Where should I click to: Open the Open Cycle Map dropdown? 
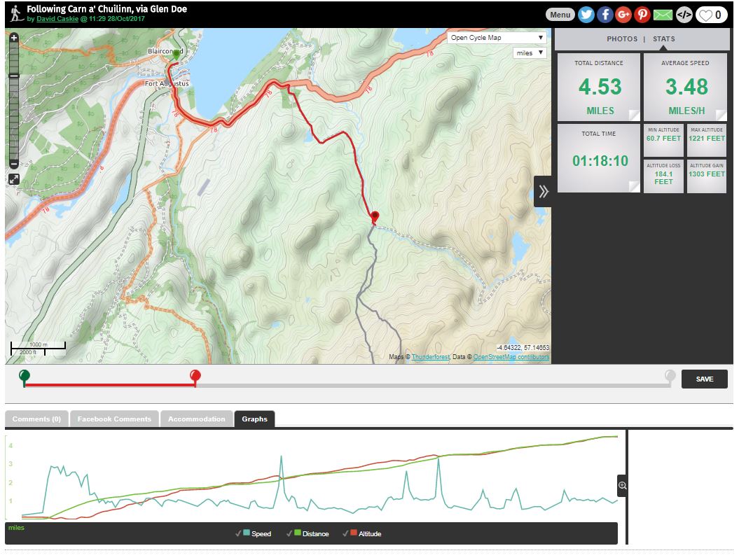[497, 38]
